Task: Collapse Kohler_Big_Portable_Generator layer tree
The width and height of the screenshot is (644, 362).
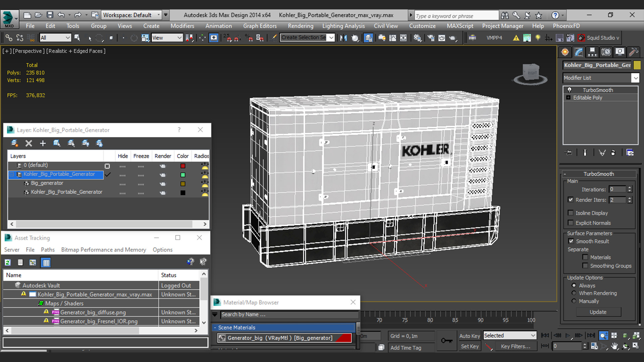Action: [12, 174]
